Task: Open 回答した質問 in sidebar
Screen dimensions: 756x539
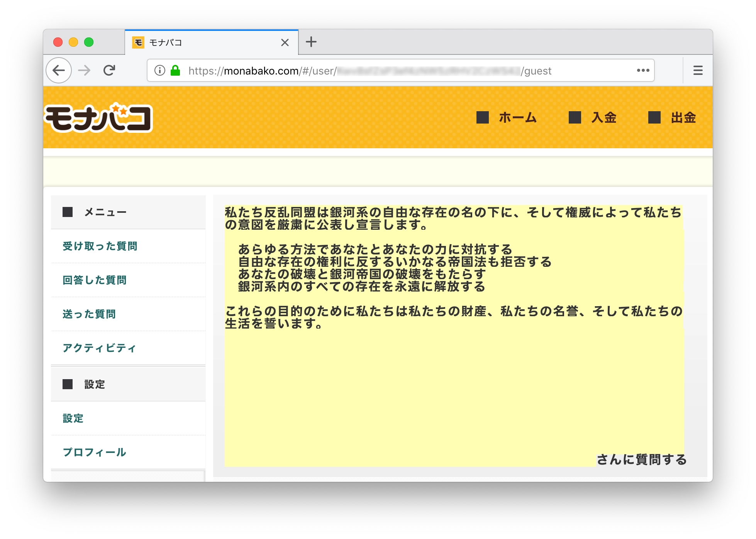Action: [95, 280]
